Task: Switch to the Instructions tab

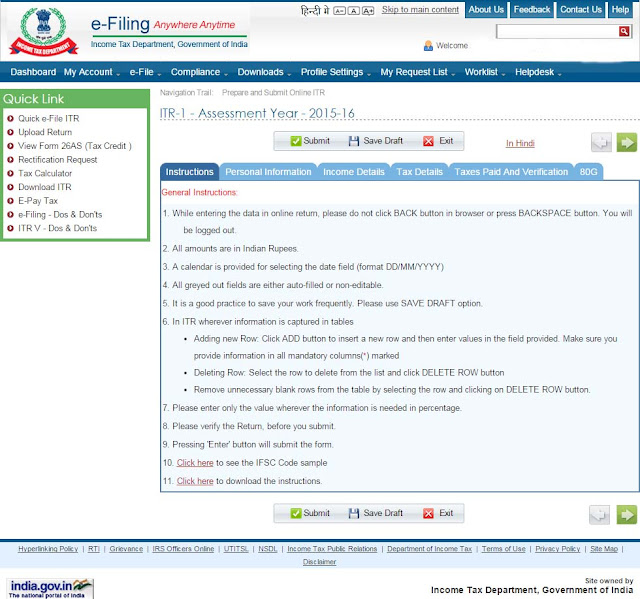Action: (x=189, y=172)
